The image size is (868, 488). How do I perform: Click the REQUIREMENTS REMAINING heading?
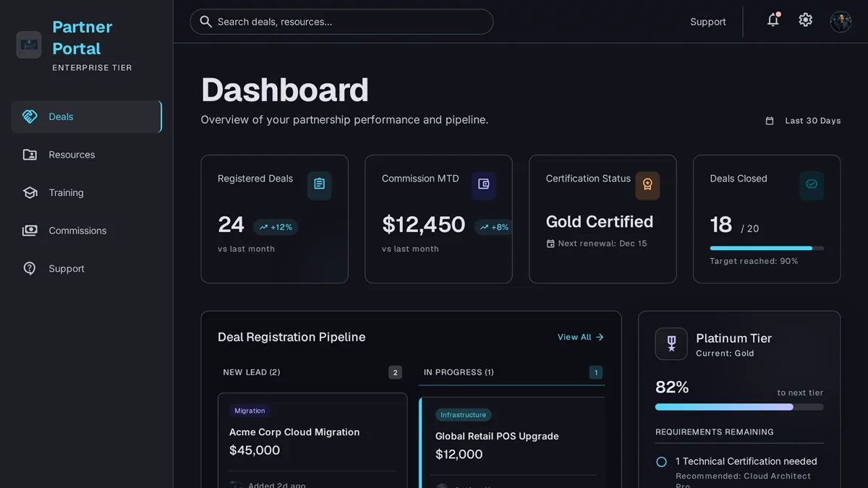click(715, 432)
